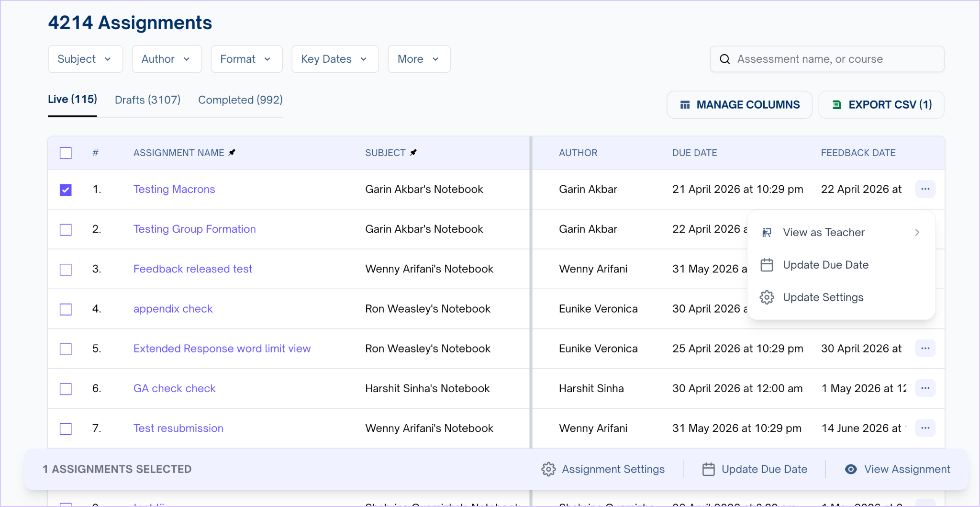Open the three-dot menu for GA check check
This screenshot has height=507, width=980.
click(x=925, y=388)
